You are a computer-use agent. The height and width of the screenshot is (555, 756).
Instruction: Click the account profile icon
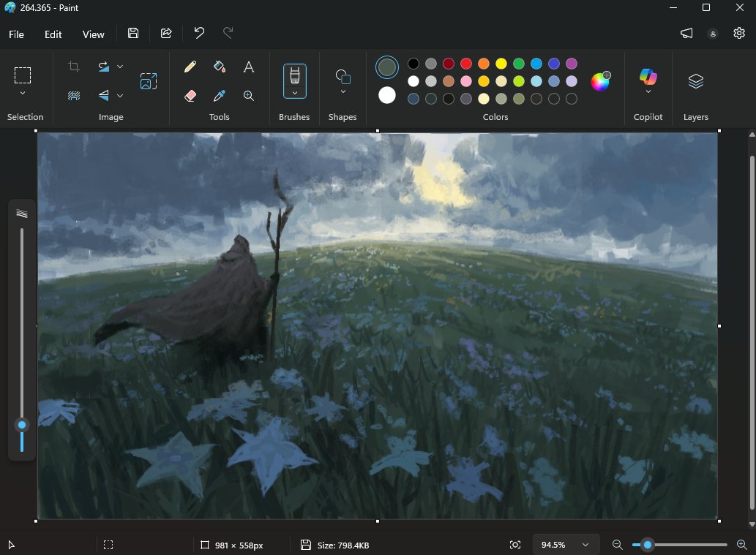[x=713, y=33]
